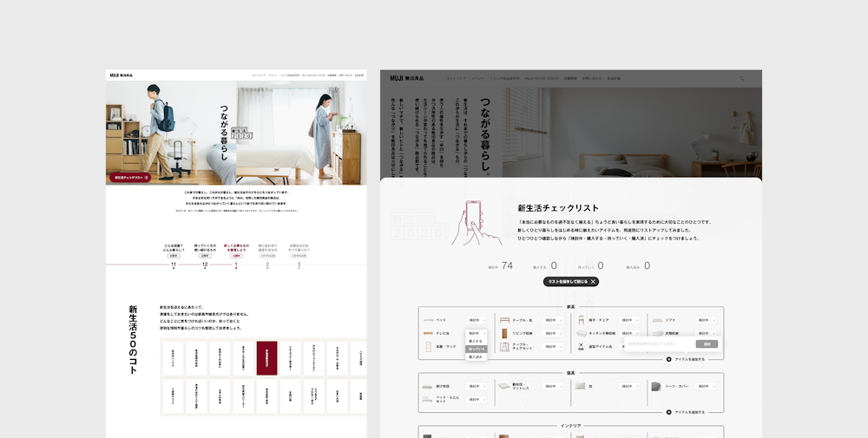The image size is (868, 438).
Task: Click the bed-futon set item icon
Action: [x=428, y=399]
